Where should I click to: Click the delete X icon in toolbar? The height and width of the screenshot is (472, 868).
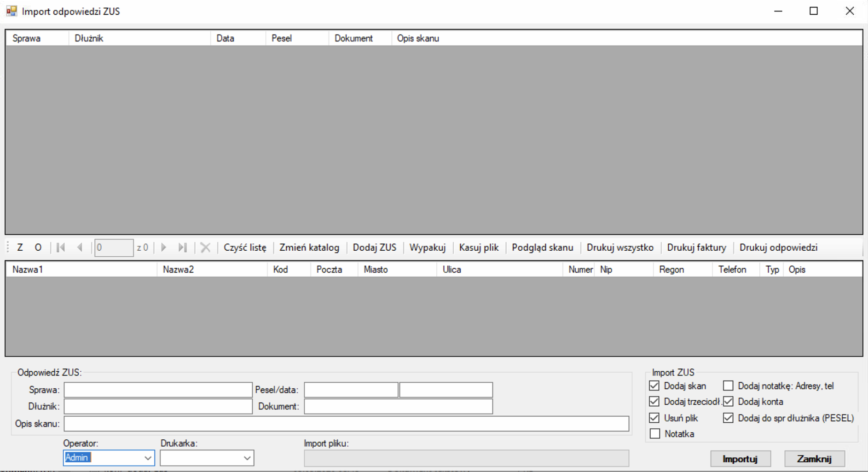205,248
